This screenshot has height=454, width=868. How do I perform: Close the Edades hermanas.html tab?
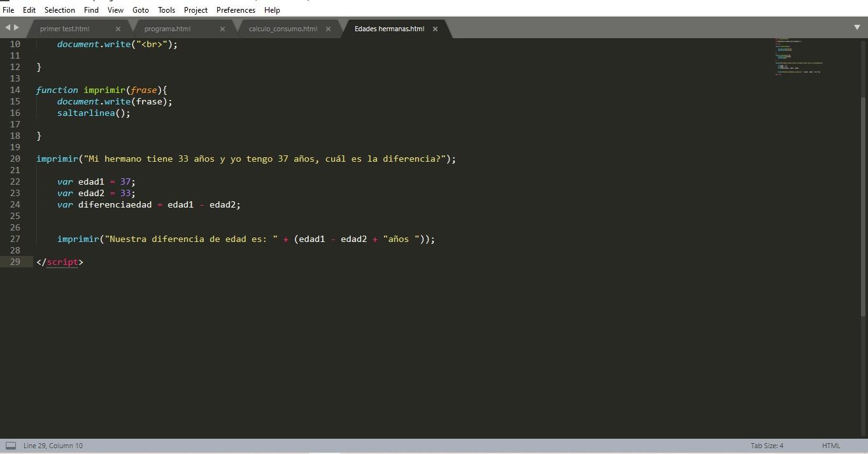(x=435, y=29)
